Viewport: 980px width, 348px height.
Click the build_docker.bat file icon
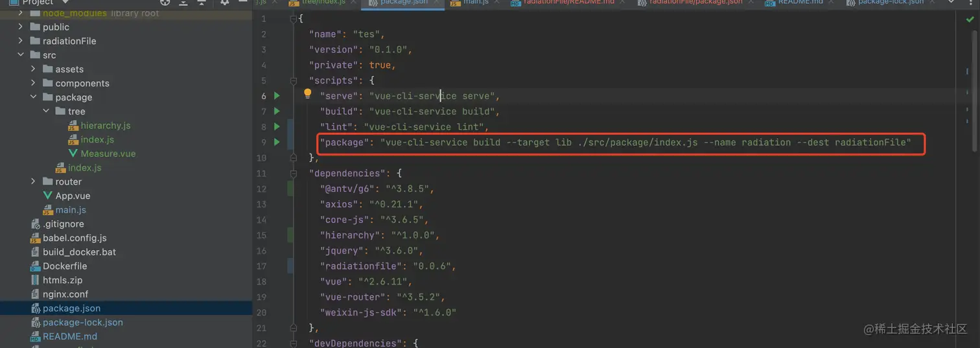[36, 252]
